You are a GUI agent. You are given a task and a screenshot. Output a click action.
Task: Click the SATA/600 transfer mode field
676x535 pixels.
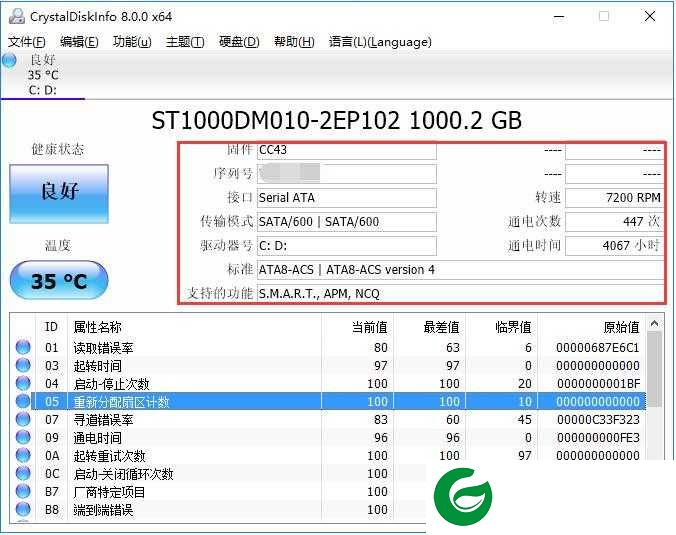pyautogui.click(x=347, y=222)
